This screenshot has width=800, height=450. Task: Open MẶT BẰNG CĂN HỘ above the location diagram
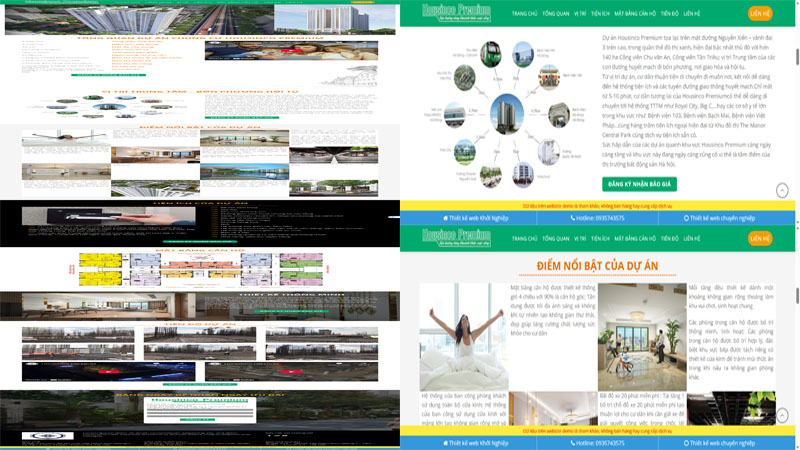click(635, 14)
